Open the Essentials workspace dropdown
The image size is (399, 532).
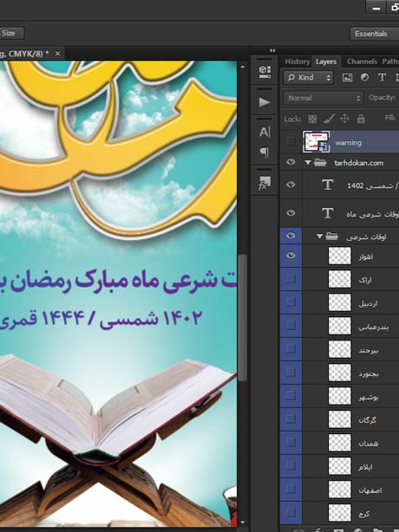pyautogui.click(x=374, y=34)
